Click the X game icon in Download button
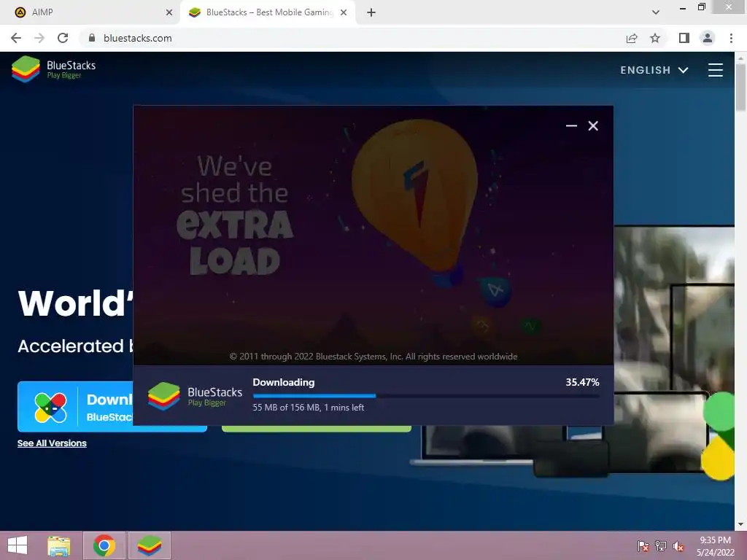This screenshot has height=560, width=747. (50, 408)
